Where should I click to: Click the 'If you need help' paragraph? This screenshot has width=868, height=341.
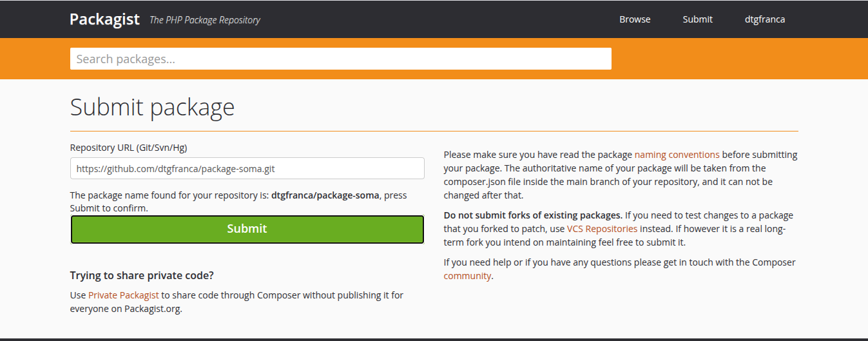[x=619, y=262]
